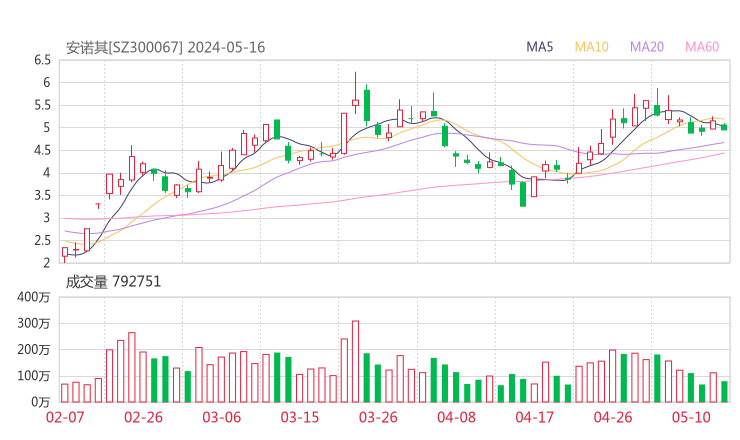Click the 03-06 date axis label
Screen dimensions: 740x440
[222, 417]
